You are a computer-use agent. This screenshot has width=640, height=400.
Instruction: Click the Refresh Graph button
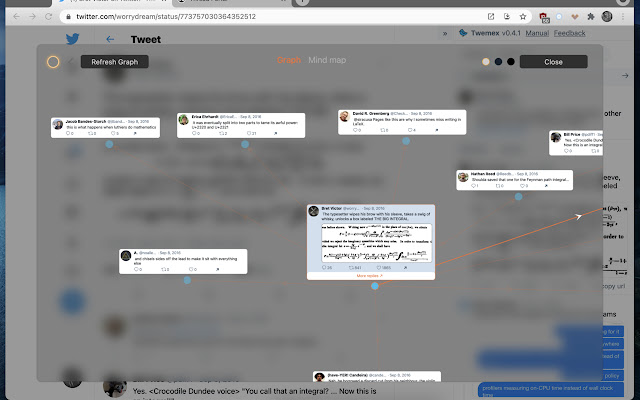tap(115, 62)
